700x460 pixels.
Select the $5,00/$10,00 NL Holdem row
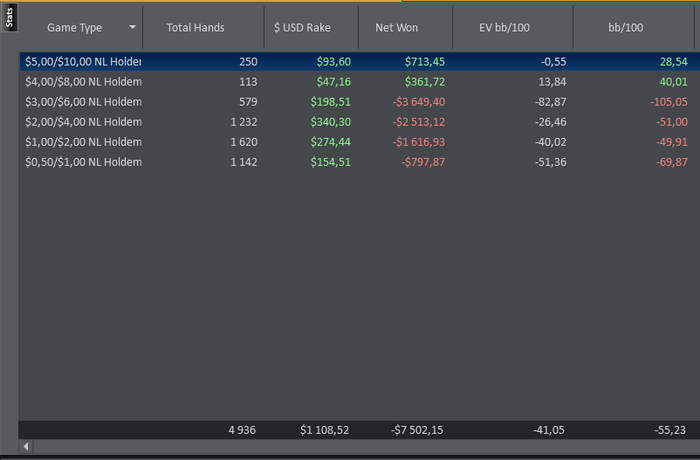tap(83, 62)
